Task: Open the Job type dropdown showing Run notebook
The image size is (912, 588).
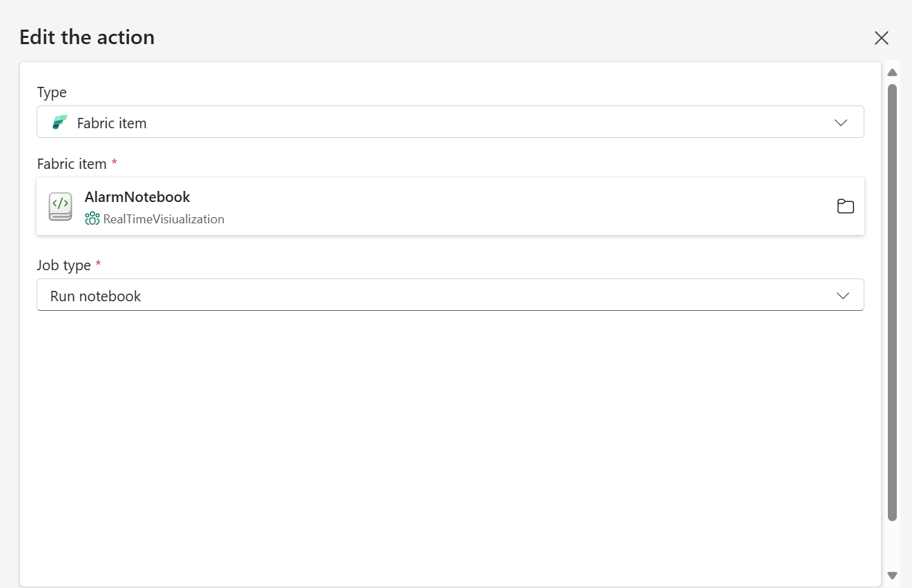Action: click(450, 295)
